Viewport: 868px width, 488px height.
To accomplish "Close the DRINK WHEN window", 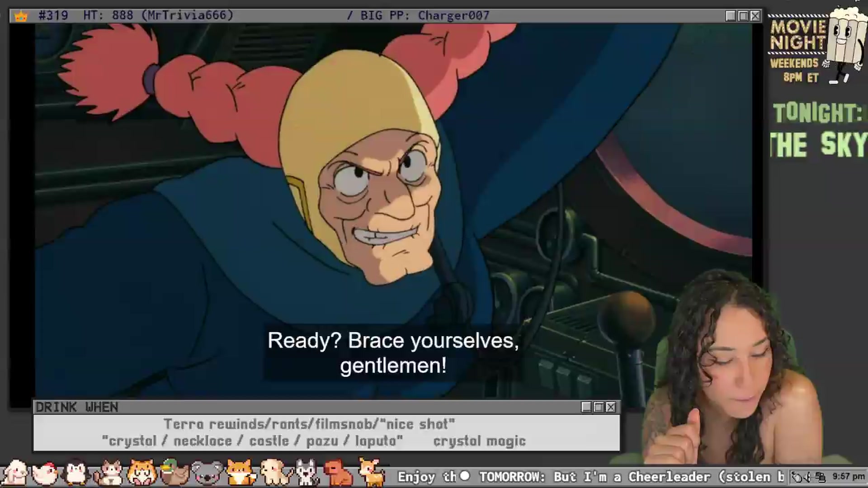I will (611, 407).
